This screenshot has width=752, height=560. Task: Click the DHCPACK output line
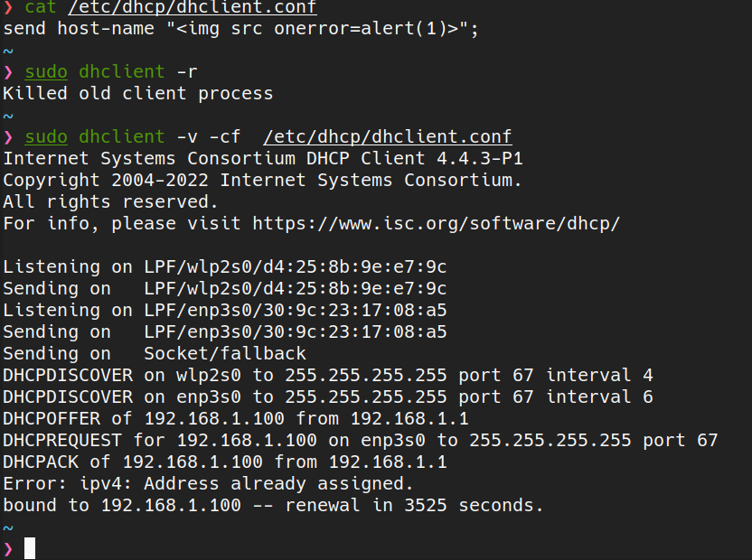[224, 462]
